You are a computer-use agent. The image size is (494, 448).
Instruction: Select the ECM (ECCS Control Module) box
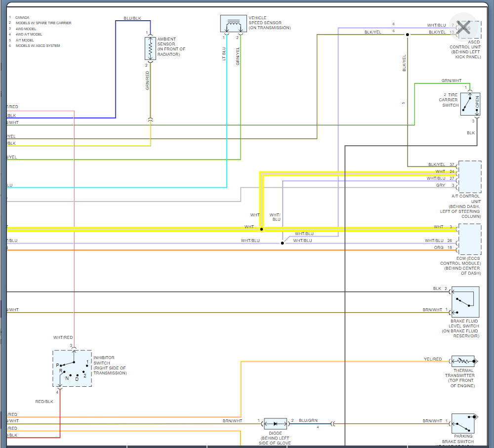pyautogui.click(x=470, y=239)
